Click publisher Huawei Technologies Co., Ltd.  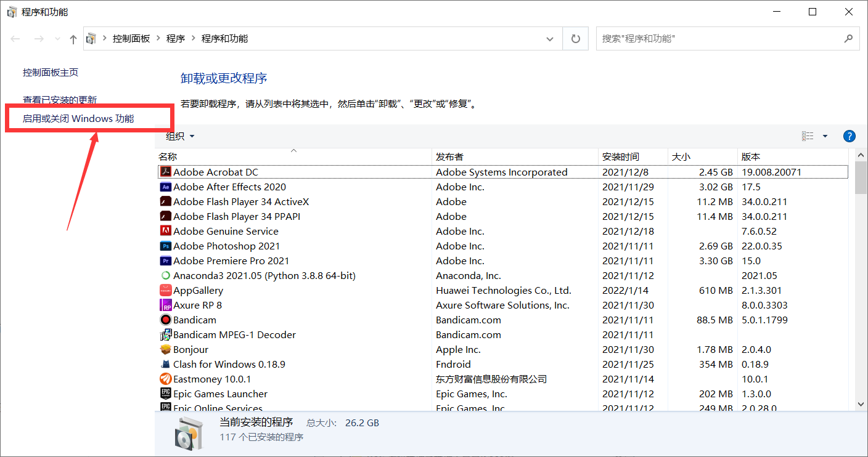pyautogui.click(x=504, y=290)
